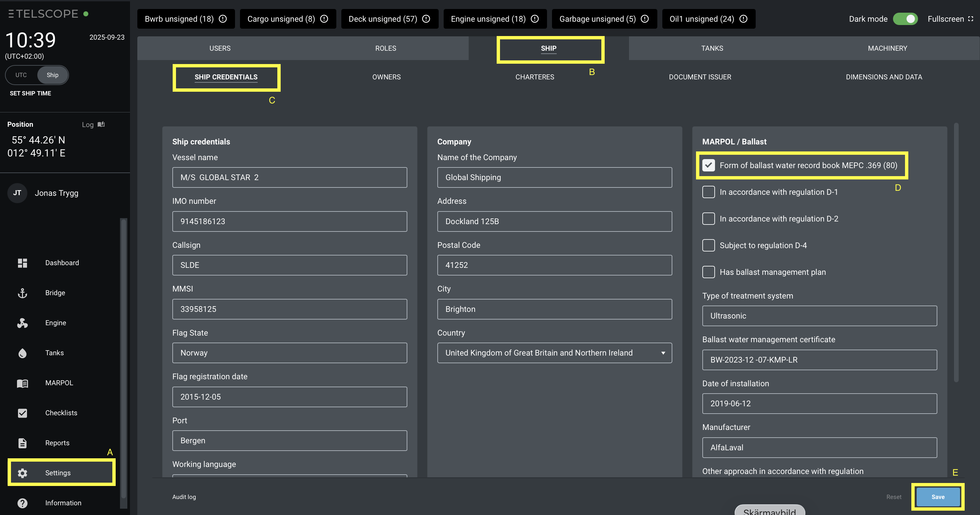Click into the Vessel name field
This screenshot has height=515, width=980.
[289, 177]
